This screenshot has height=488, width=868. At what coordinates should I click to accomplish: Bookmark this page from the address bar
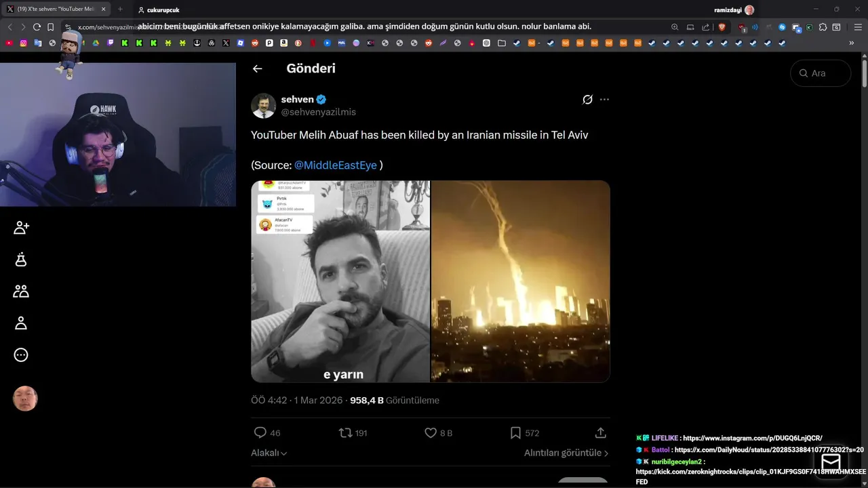coord(51,27)
